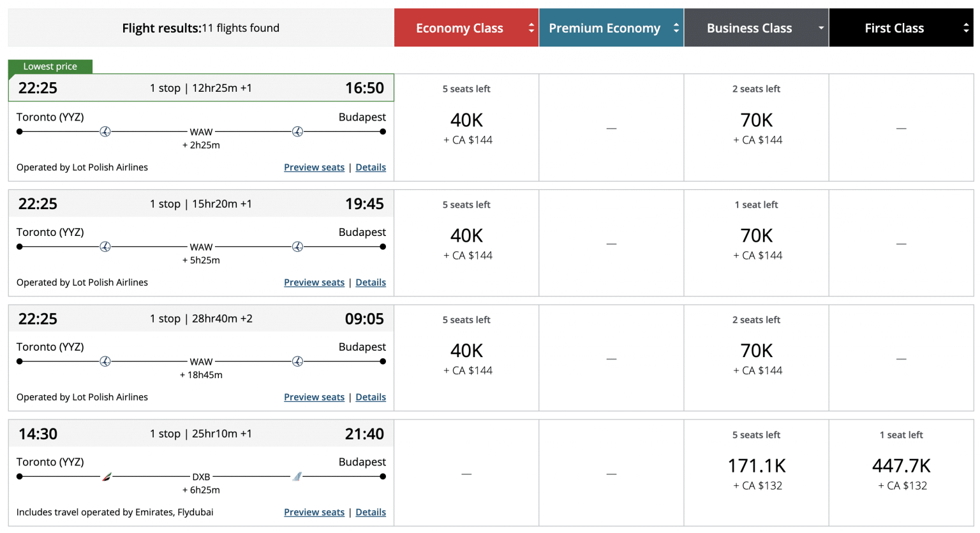Screen dimensions: 980x533
Task: Open Preview seats for the first flight
Action: (314, 167)
